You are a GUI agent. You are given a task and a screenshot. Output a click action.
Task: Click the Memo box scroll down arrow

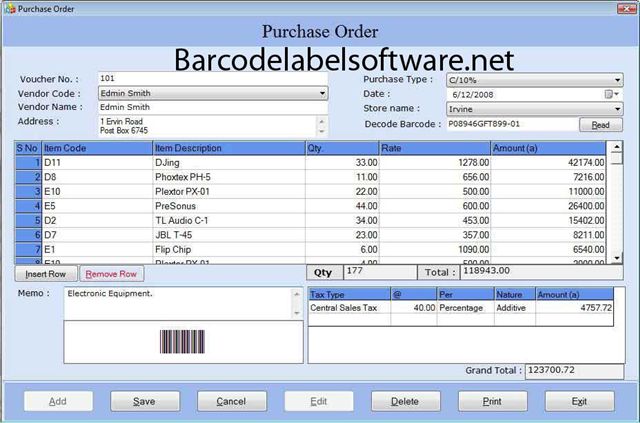click(x=297, y=313)
